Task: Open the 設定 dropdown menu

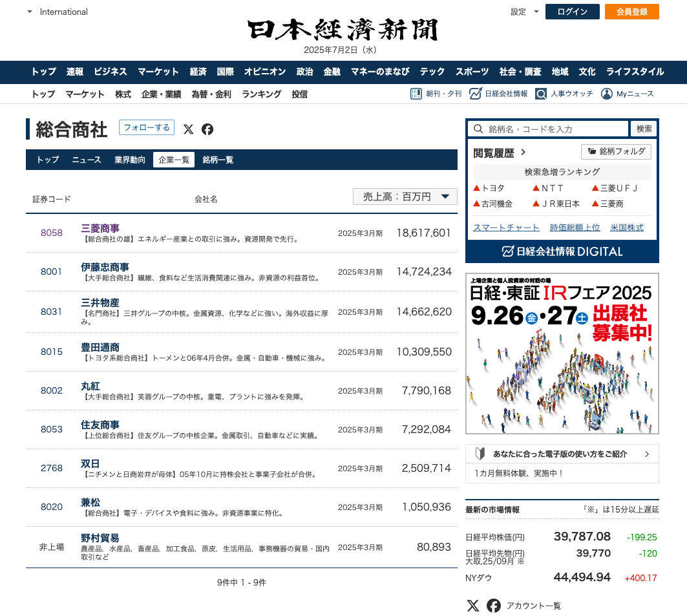Action: (524, 12)
